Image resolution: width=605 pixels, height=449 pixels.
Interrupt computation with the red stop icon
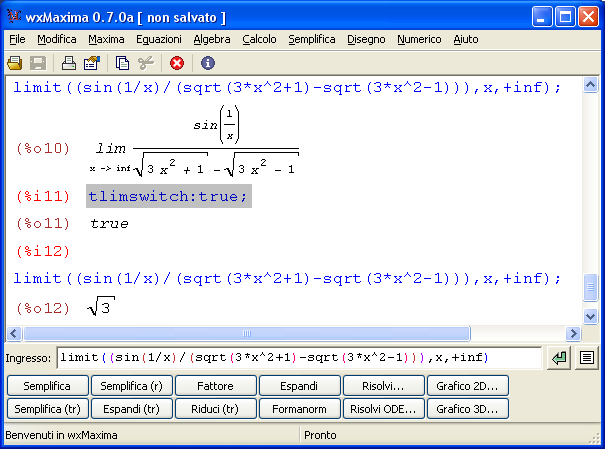[x=177, y=63]
